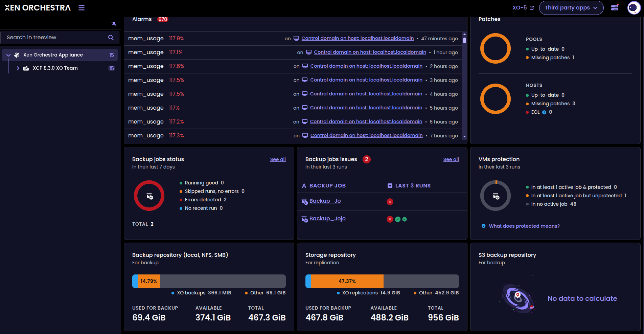Viewport: 644px width, 334px height.
Task: Click the EOL info icon under Hosts
Action: tap(544, 112)
